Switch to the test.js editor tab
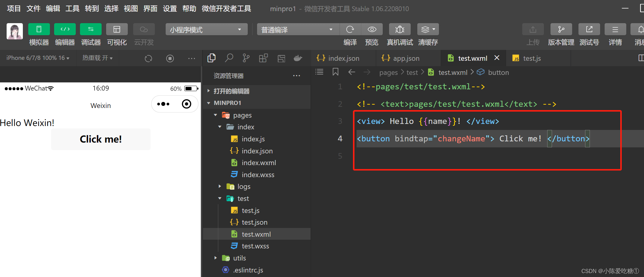The image size is (644, 277). 538,58
